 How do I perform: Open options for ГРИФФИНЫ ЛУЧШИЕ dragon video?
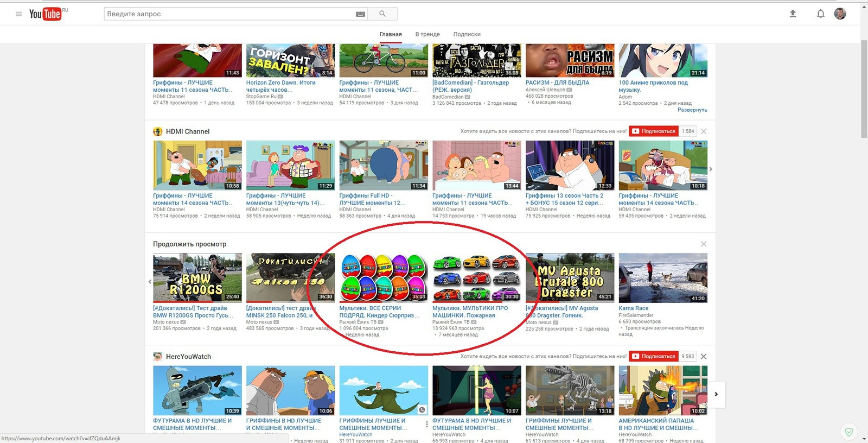pyautogui.click(x=426, y=425)
